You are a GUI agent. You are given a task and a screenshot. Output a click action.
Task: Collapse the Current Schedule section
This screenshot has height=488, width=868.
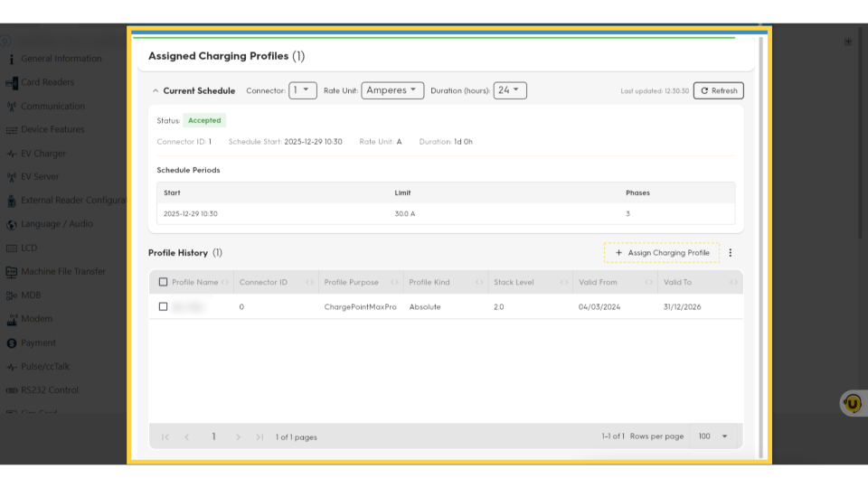[156, 91]
